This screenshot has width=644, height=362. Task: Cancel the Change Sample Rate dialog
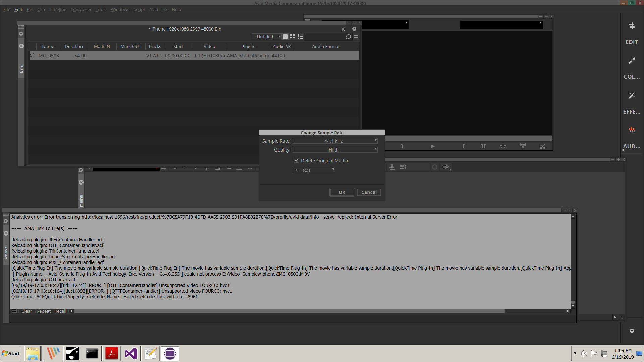369,192
